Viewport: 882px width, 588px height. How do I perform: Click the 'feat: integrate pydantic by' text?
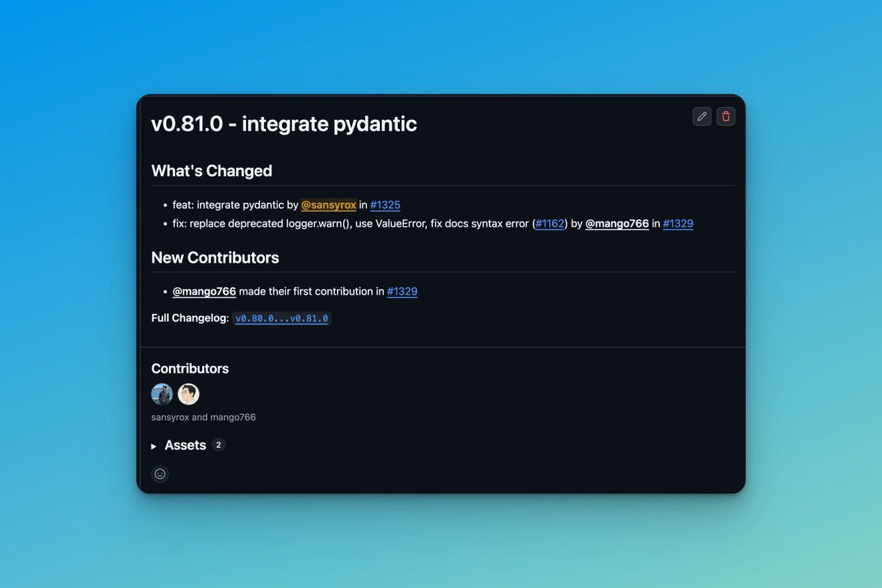(x=235, y=205)
